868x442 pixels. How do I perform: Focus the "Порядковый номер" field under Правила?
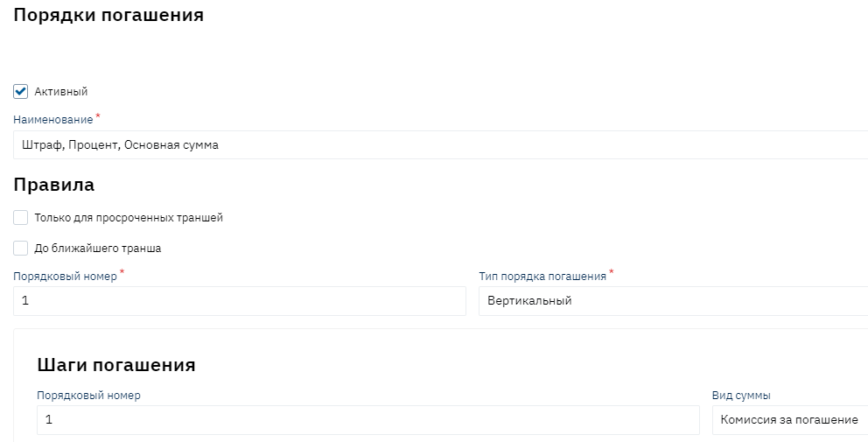coord(239,301)
